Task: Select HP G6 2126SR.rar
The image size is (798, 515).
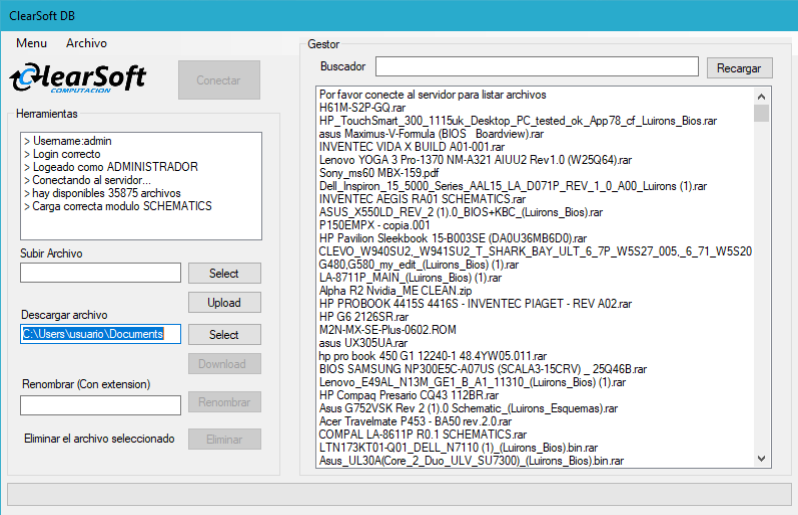Action: click(364, 317)
